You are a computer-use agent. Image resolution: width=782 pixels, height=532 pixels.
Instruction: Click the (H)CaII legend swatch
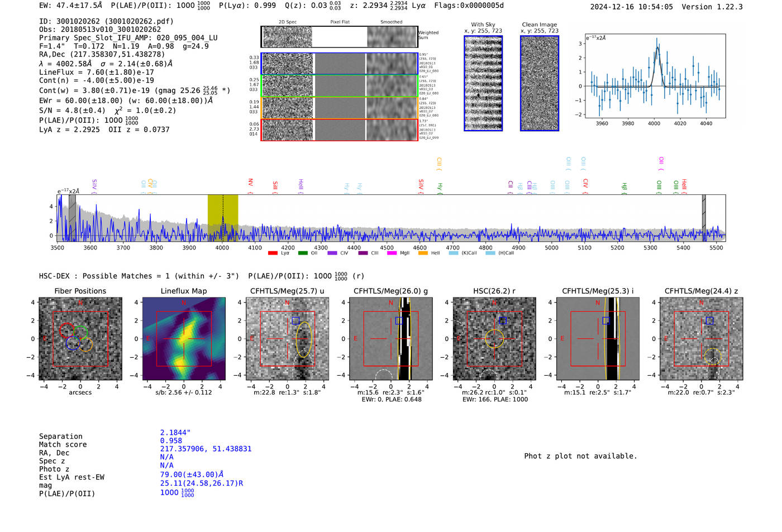click(x=490, y=253)
